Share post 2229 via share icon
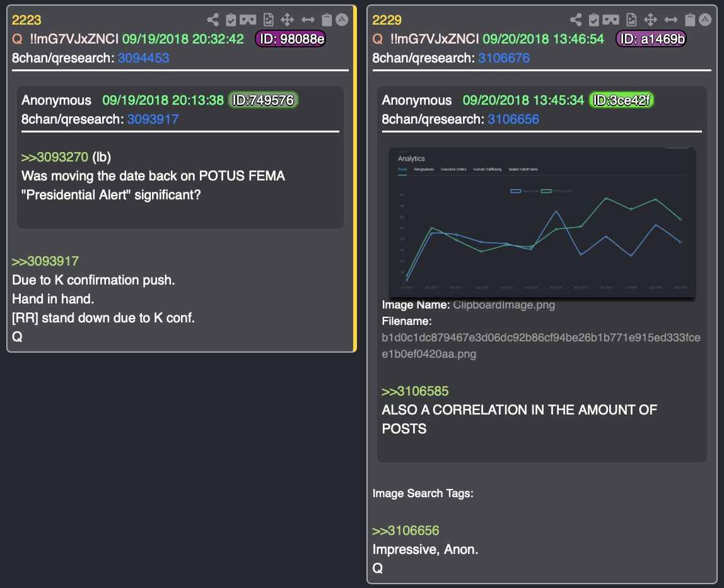The width and height of the screenshot is (724, 588). point(576,20)
